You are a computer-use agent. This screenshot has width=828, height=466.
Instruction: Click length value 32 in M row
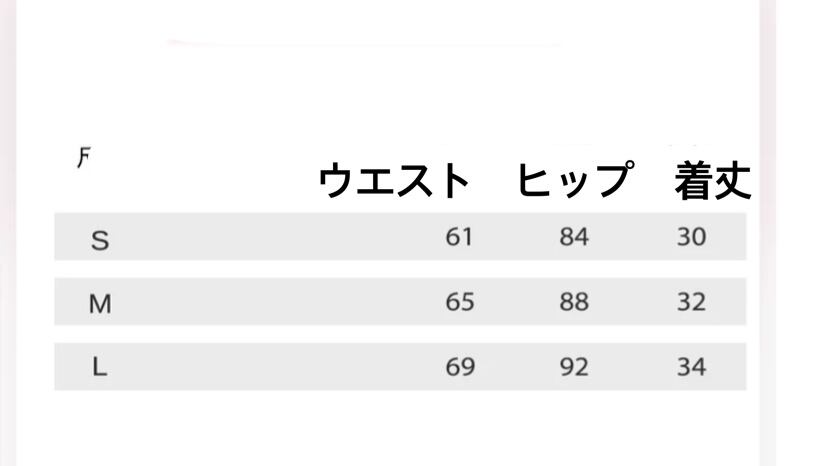tap(691, 302)
